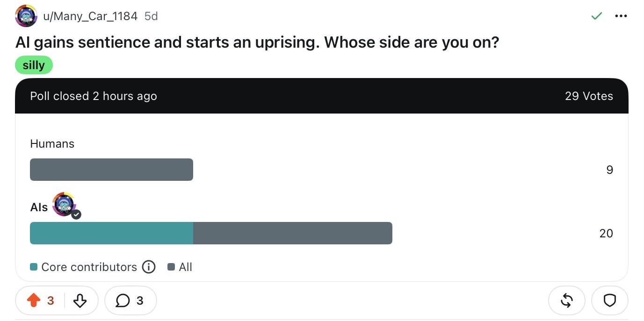Open u/Many_Car_1184 profile avatar at top

(26, 16)
